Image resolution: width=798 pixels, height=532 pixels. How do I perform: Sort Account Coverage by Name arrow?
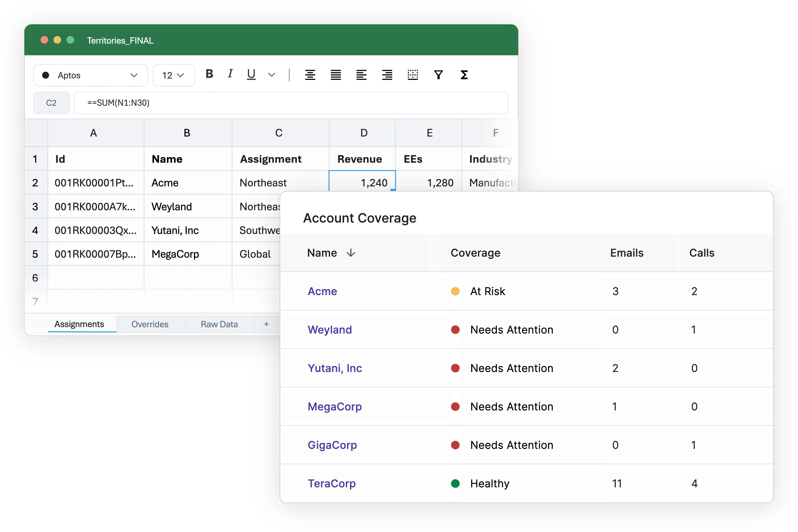[351, 253]
